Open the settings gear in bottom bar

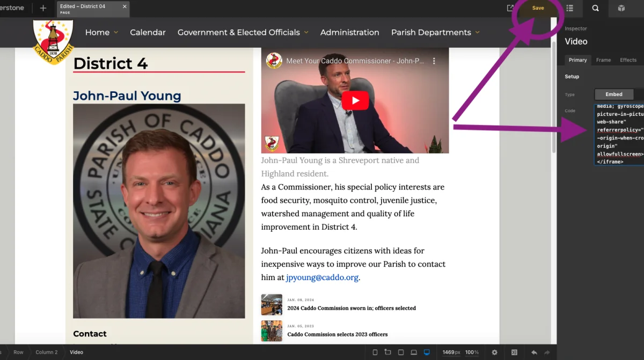pos(494,352)
